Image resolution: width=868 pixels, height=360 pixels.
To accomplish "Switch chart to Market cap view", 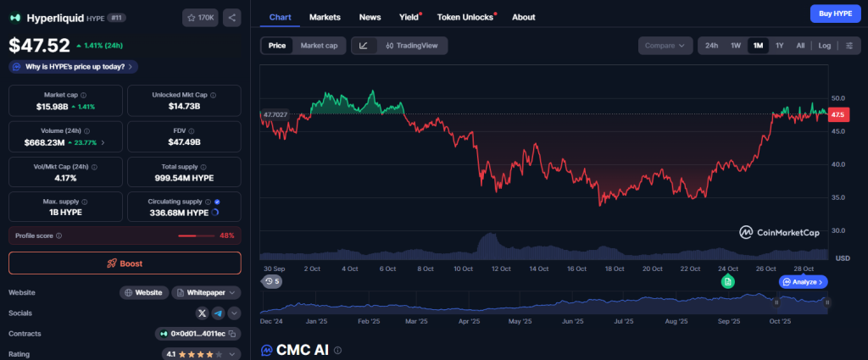I will [319, 46].
